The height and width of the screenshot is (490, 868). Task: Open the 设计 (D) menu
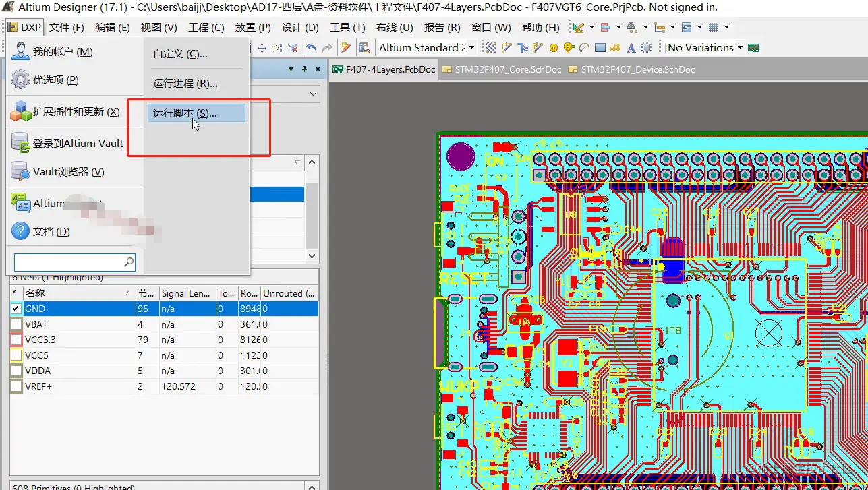pos(300,28)
